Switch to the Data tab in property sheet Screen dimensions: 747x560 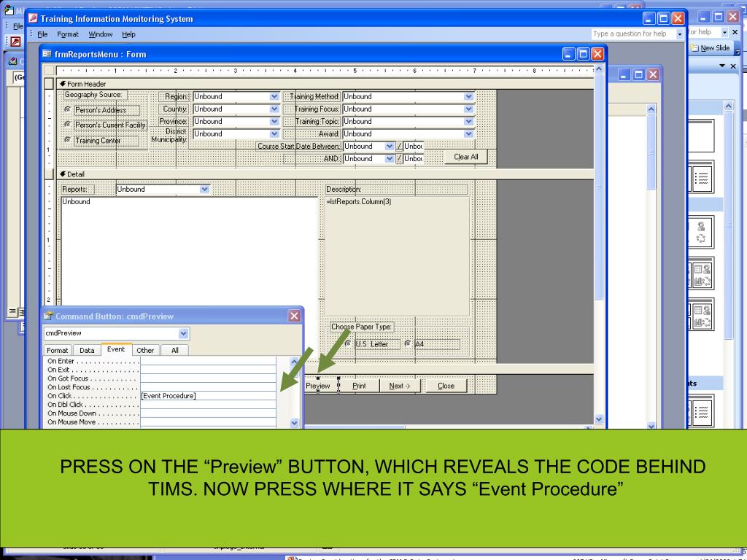click(87, 351)
